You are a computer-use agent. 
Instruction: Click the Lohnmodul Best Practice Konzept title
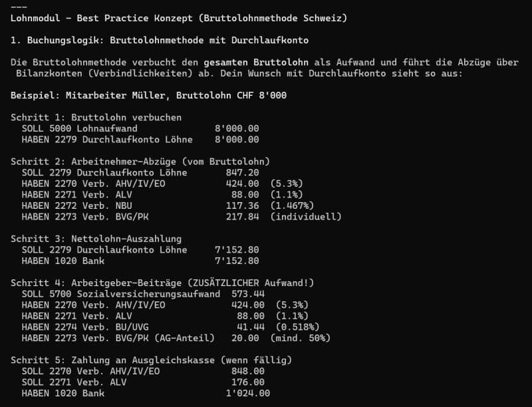coord(179,18)
